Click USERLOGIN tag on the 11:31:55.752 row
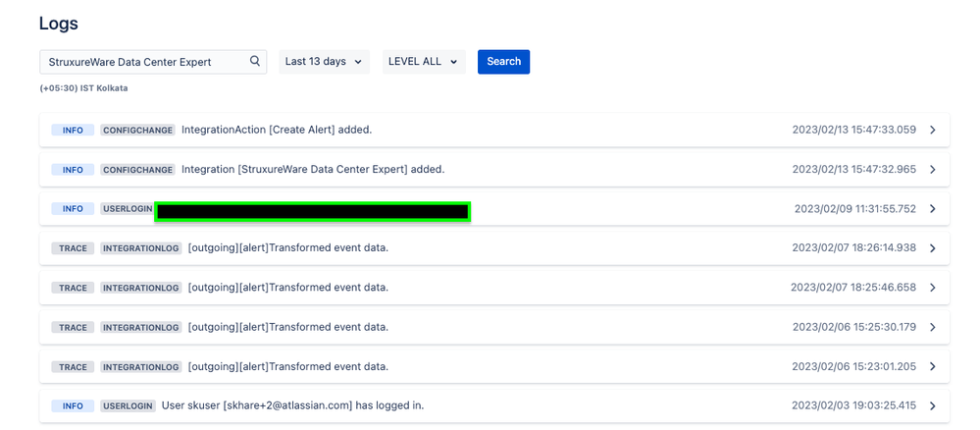 click(128, 209)
